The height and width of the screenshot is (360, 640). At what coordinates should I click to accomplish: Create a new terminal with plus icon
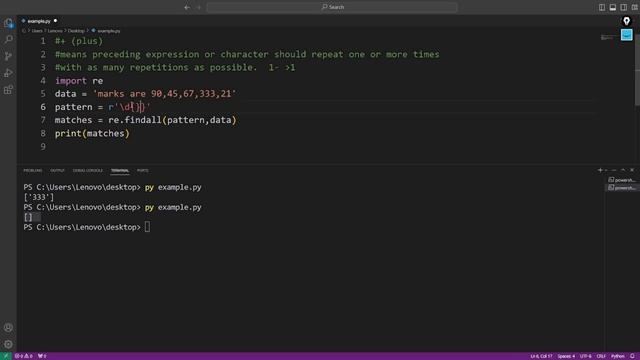click(x=600, y=170)
